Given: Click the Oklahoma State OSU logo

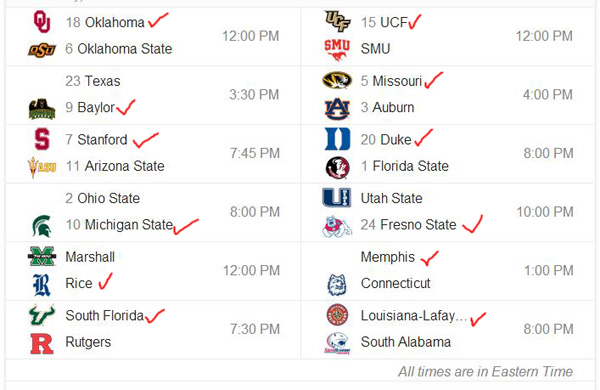Looking at the screenshot, I should 42,50.
